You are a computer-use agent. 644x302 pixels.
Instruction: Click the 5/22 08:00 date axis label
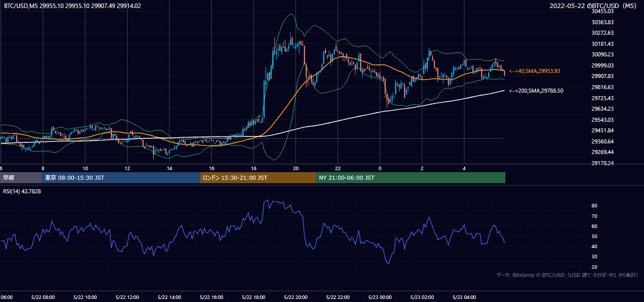tap(43, 297)
